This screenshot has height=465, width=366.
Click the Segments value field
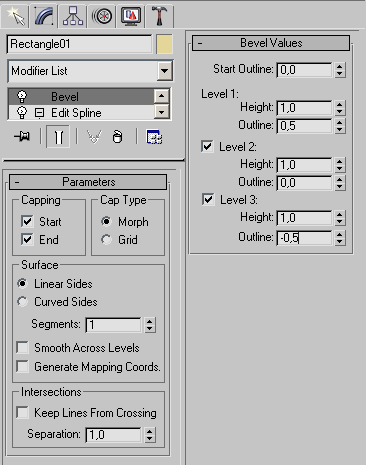point(114,325)
